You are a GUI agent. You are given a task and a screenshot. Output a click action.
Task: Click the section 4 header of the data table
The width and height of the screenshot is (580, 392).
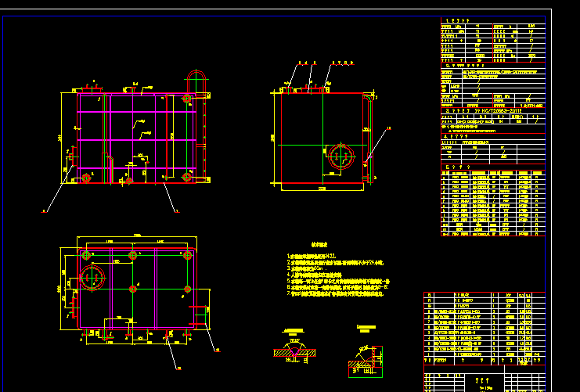click(456, 136)
